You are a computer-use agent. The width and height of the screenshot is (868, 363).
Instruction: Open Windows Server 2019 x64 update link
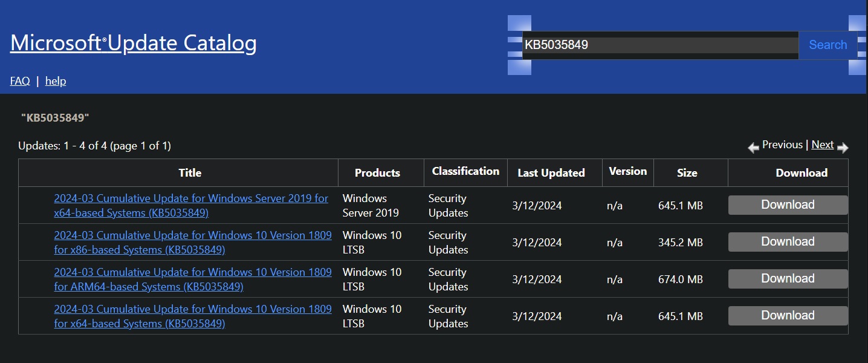[191, 206]
